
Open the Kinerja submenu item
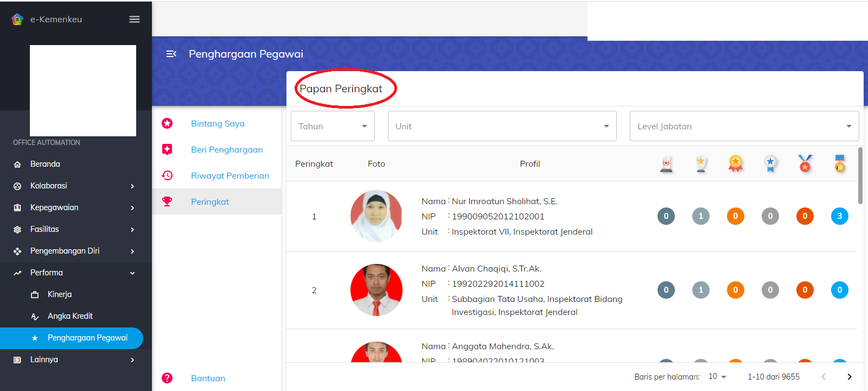(x=60, y=294)
